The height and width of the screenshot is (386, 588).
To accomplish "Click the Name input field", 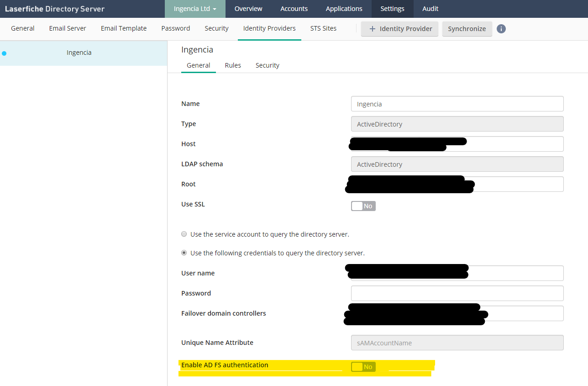I will pyautogui.click(x=457, y=104).
